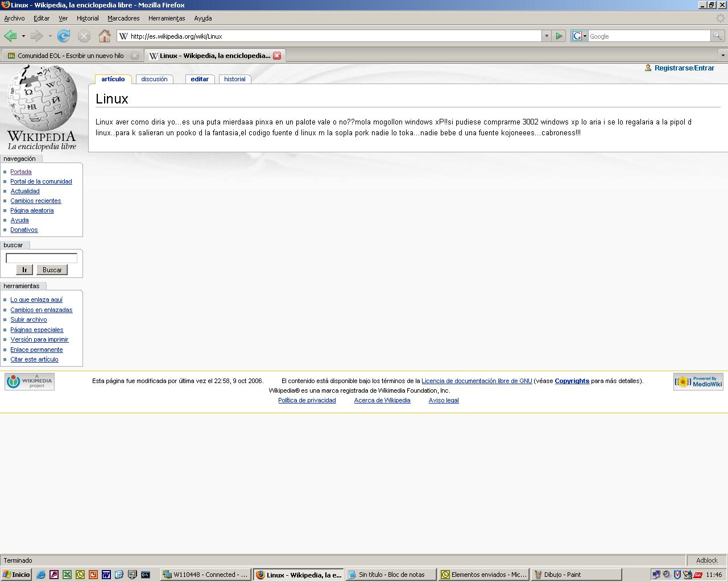Open the Copyrights link

pos(572,381)
